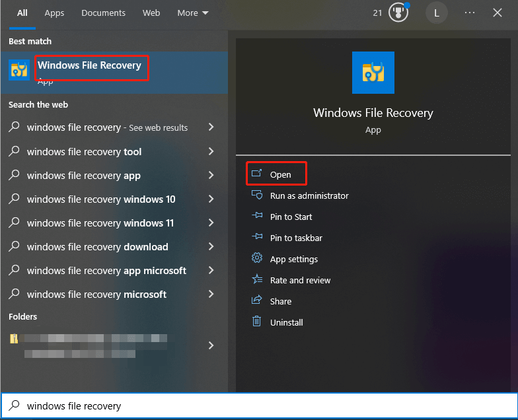
Task: Click the Rate and review star icon
Action: (x=256, y=279)
